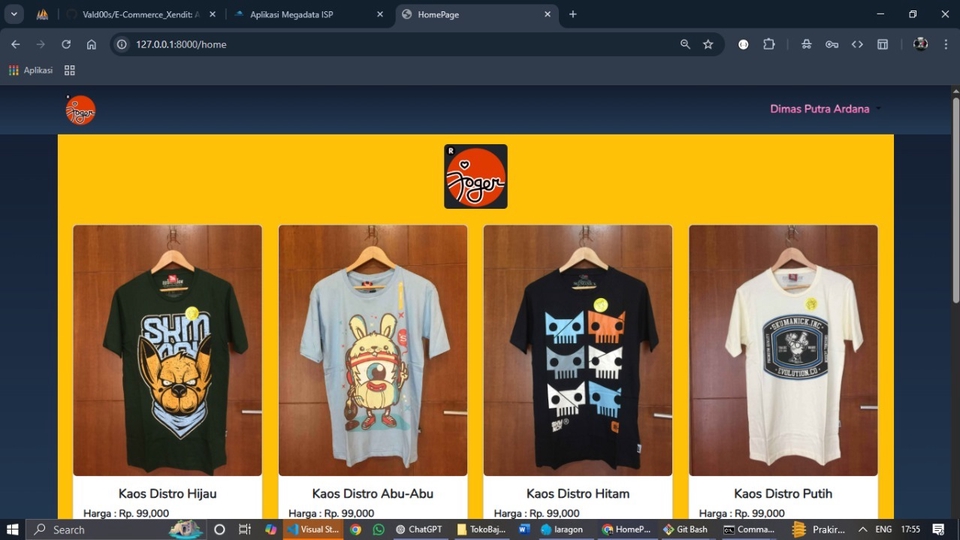The width and height of the screenshot is (960, 540).
Task: Open the Extensions puzzle icon
Action: [769, 44]
